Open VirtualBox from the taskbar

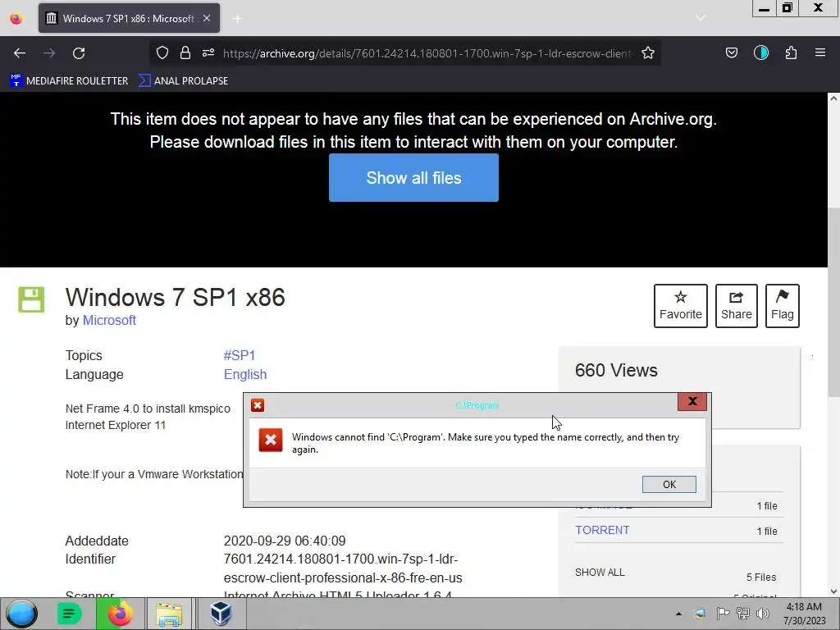220,614
